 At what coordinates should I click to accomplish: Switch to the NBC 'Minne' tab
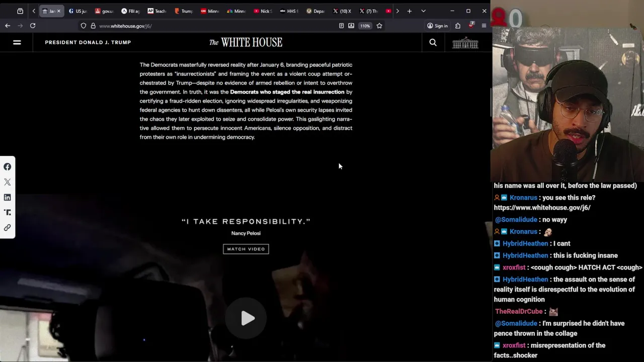pyautogui.click(x=236, y=11)
